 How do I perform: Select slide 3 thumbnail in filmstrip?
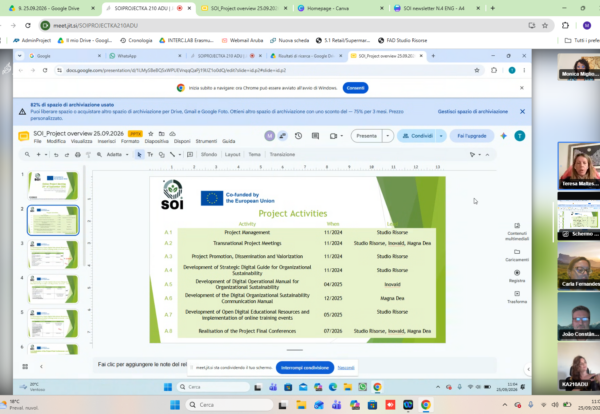(x=53, y=254)
